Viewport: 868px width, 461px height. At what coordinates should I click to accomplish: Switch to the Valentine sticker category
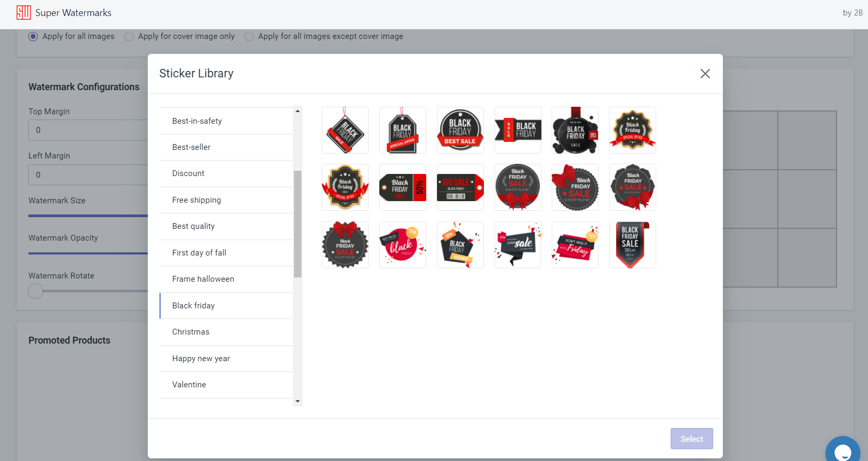pyautogui.click(x=226, y=385)
